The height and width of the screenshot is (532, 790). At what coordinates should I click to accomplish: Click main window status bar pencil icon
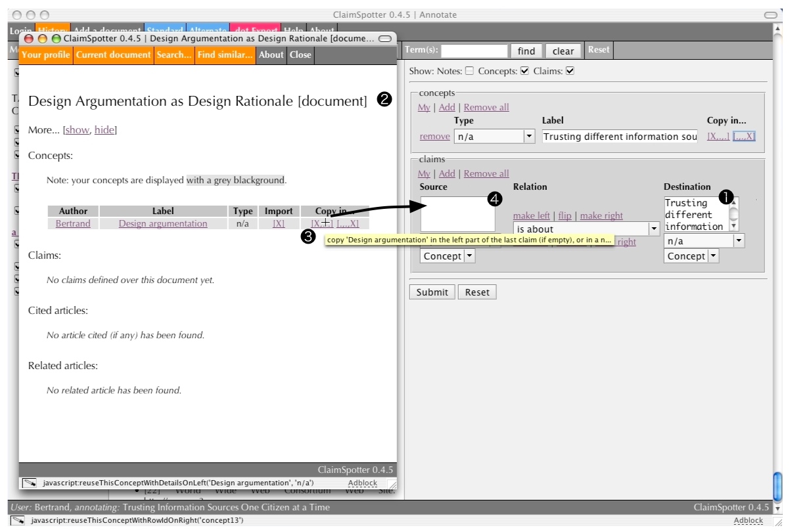(18, 520)
